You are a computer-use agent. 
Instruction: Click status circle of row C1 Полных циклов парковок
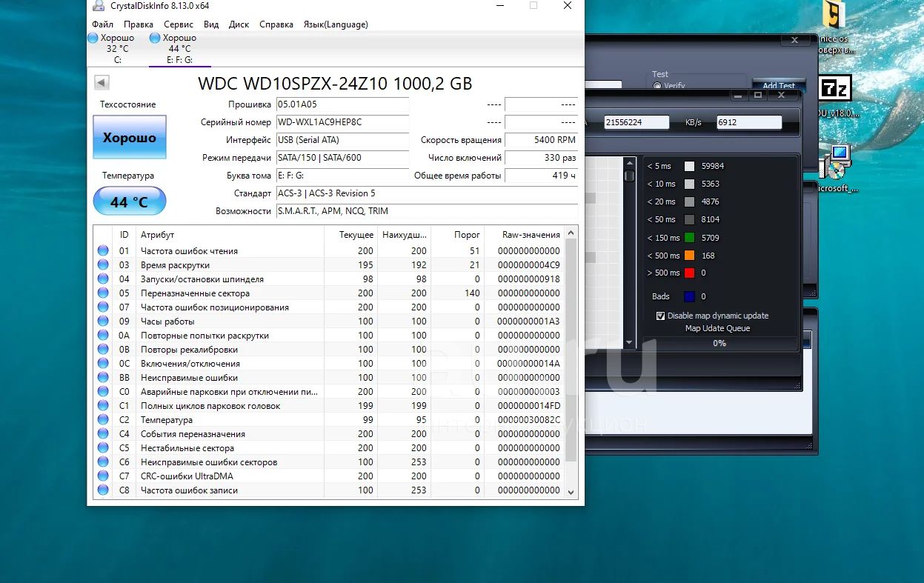pos(103,405)
